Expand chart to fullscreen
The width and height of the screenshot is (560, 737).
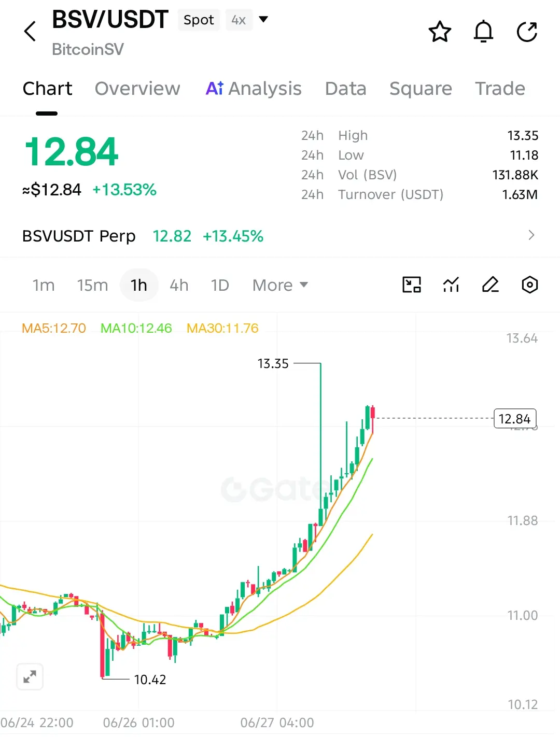click(30, 676)
